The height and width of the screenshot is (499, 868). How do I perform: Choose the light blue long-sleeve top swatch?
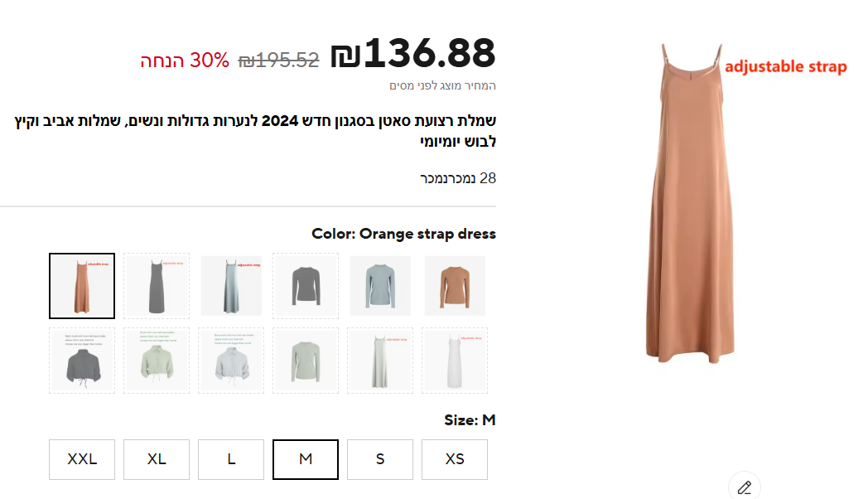tap(380, 286)
